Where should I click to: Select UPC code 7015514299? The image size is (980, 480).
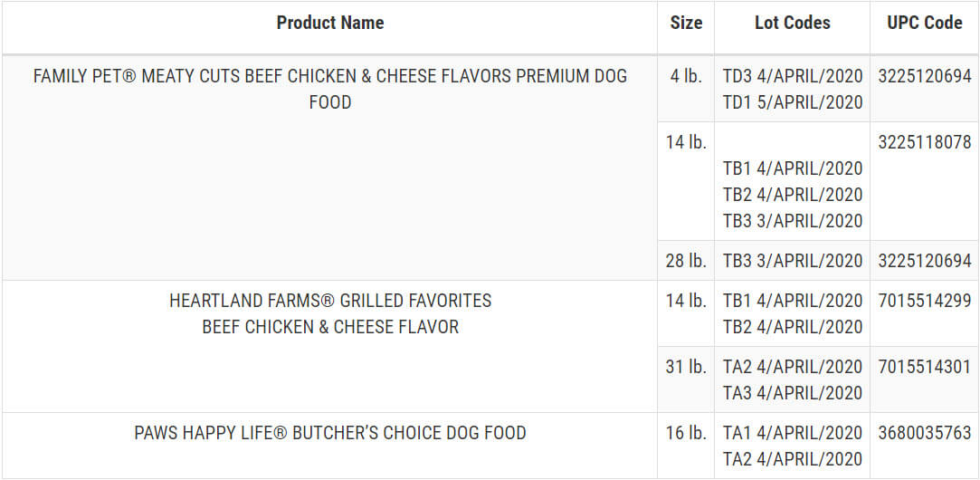[x=924, y=301]
